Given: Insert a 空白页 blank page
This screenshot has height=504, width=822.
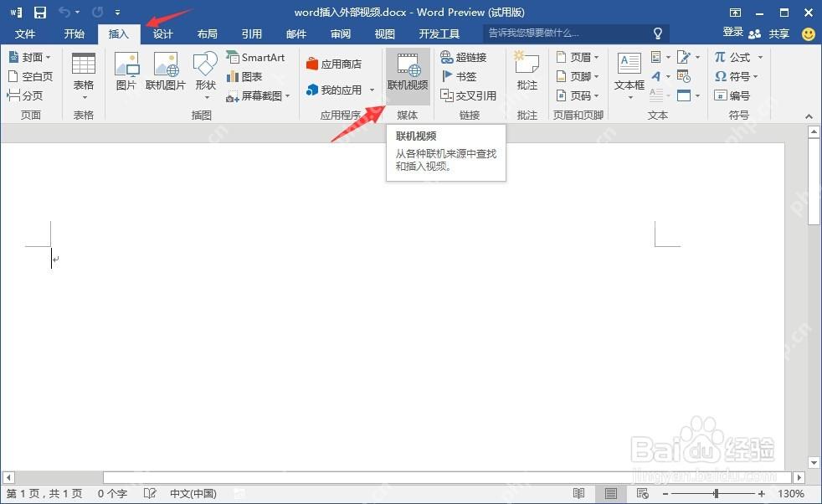Looking at the screenshot, I should tap(31, 76).
